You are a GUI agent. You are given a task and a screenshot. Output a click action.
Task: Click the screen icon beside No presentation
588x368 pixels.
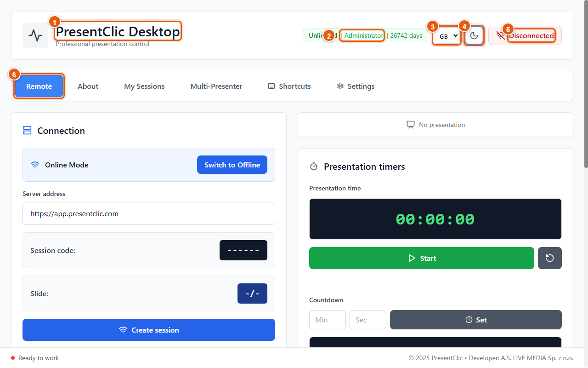point(411,125)
